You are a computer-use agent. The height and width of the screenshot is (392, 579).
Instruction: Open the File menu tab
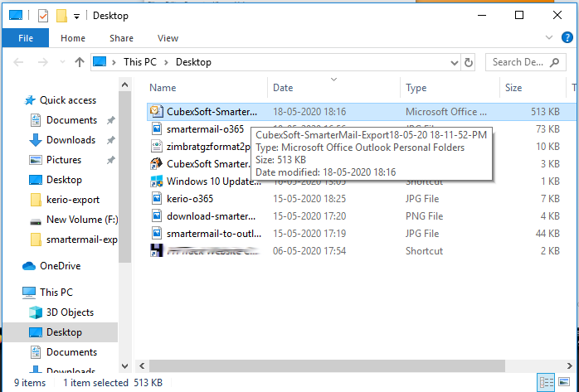tap(26, 38)
